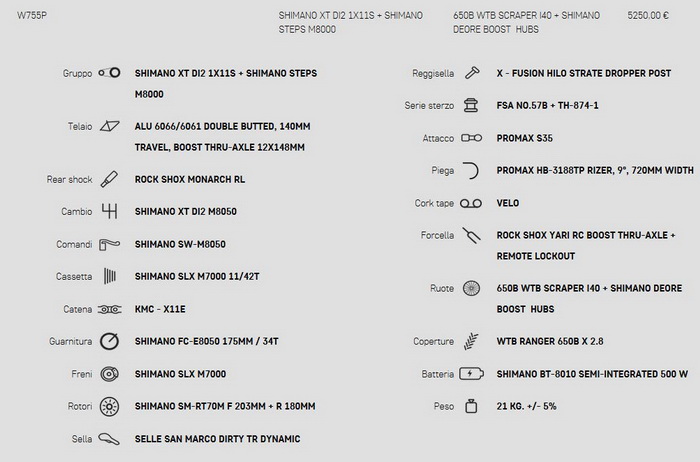Click the Reggisella seatpost icon
The image size is (700, 462).
[x=472, y=73]
